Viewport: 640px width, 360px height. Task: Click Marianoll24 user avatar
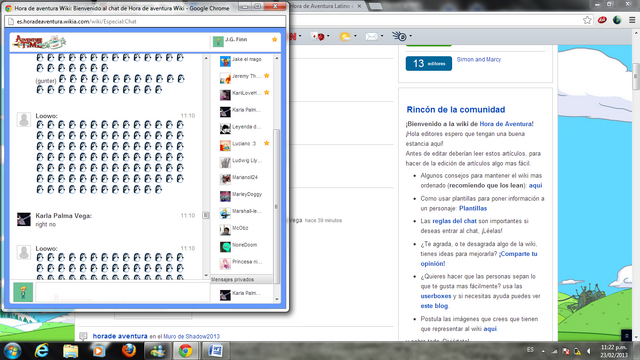[x=225, y=179]
